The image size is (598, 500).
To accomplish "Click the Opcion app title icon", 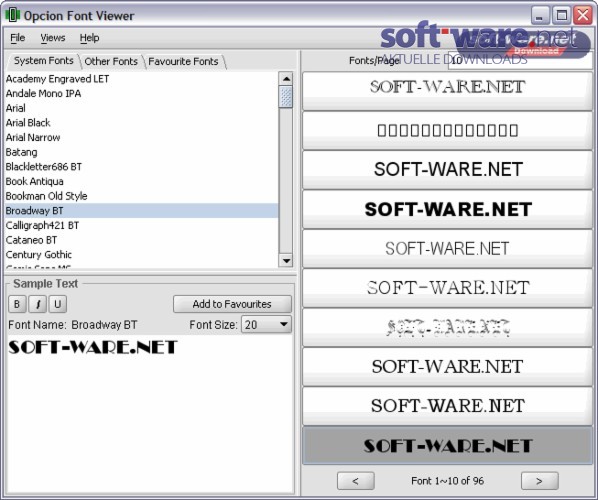I will click(13, 15).
